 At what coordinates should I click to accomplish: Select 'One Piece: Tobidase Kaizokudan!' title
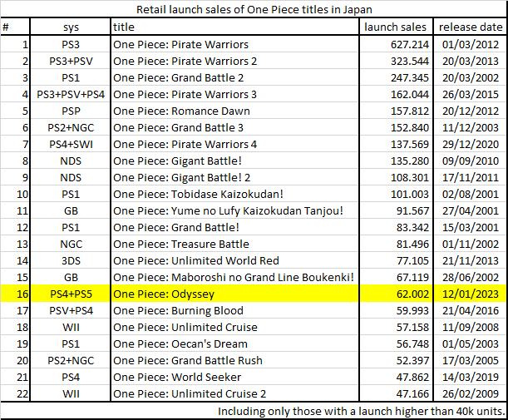[198, 194]
